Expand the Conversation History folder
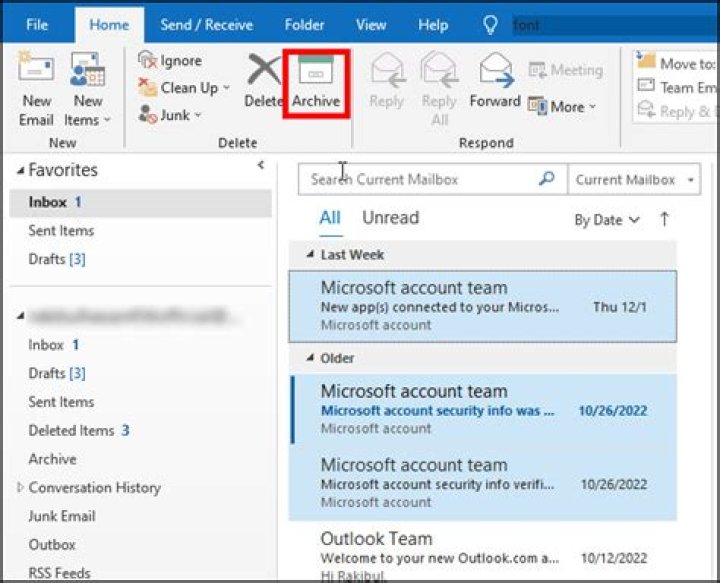Screen dimensions: 720x583 click(x=20, y=488)
